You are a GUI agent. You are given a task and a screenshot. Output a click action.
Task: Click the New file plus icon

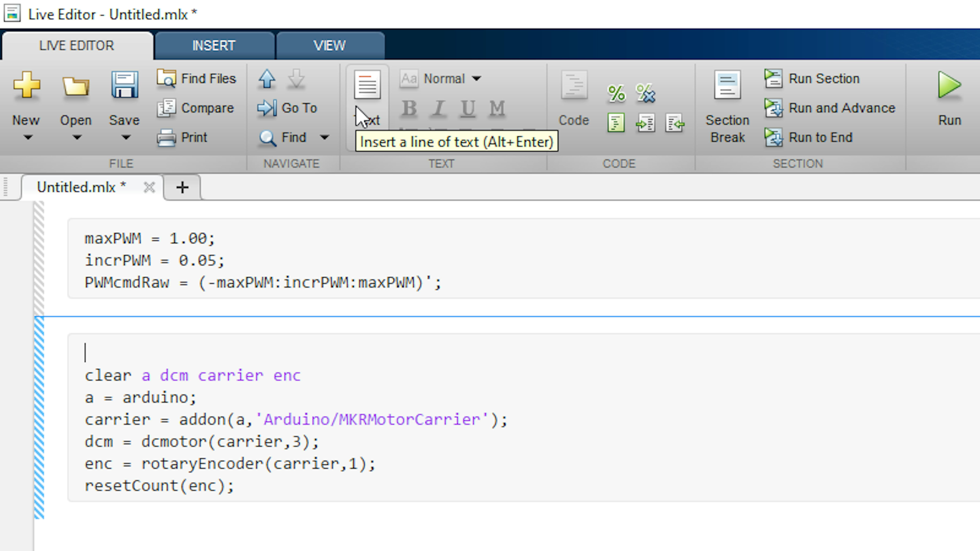coord(26,84)
